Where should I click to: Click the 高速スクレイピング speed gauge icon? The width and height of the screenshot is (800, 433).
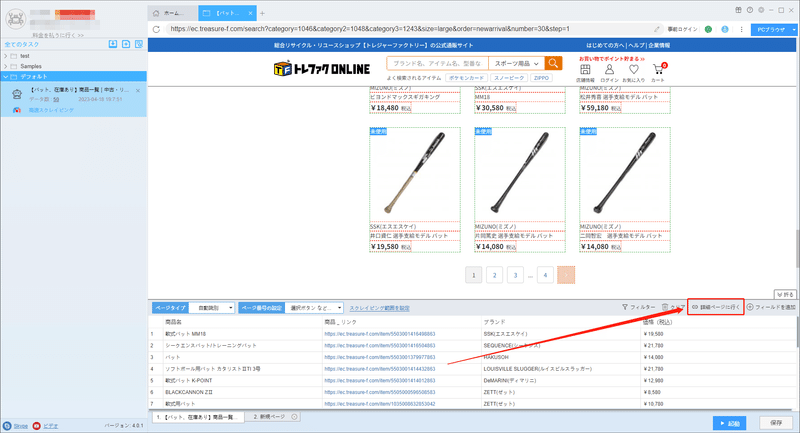[x=17, y=110]
